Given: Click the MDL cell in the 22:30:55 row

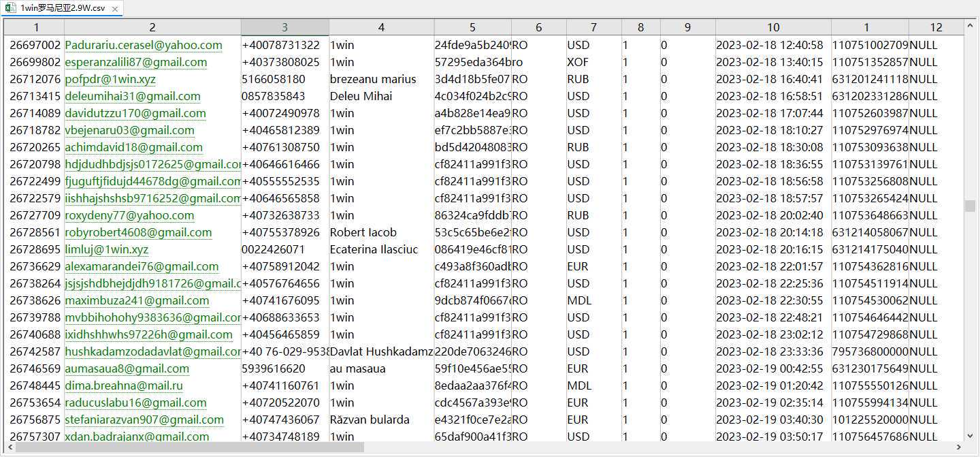Looking at the screenshot, I should click(593, 300).
